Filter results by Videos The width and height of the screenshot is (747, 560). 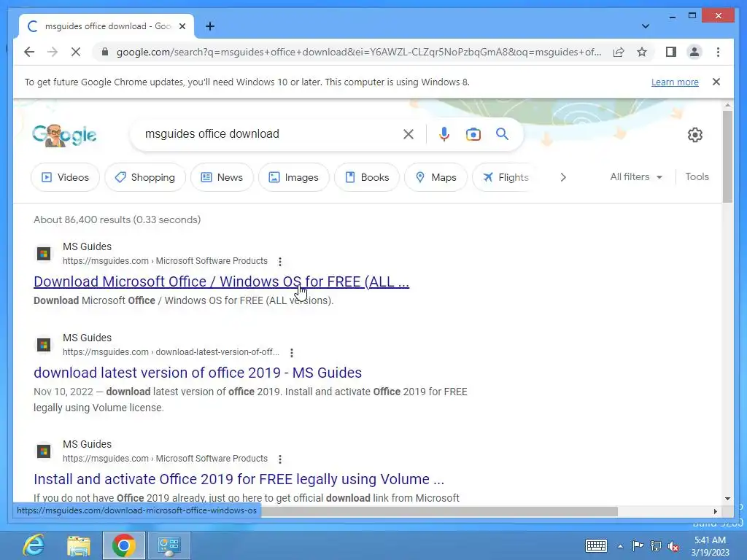pos(65,177)
